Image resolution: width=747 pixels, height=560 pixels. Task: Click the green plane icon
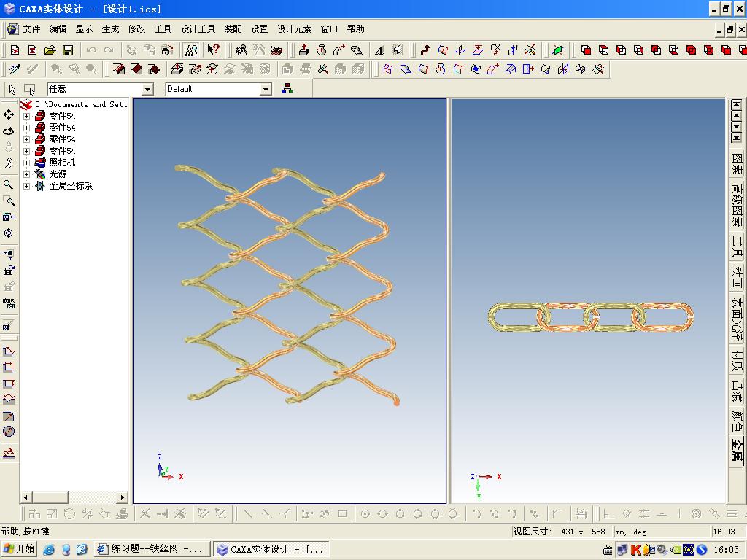click(x=558, y=50)
